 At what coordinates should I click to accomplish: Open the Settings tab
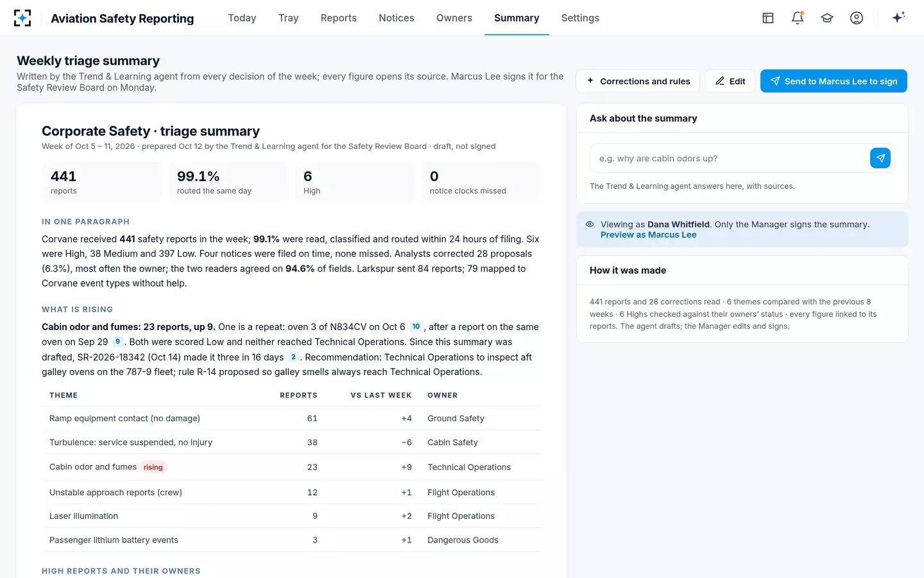580,18
